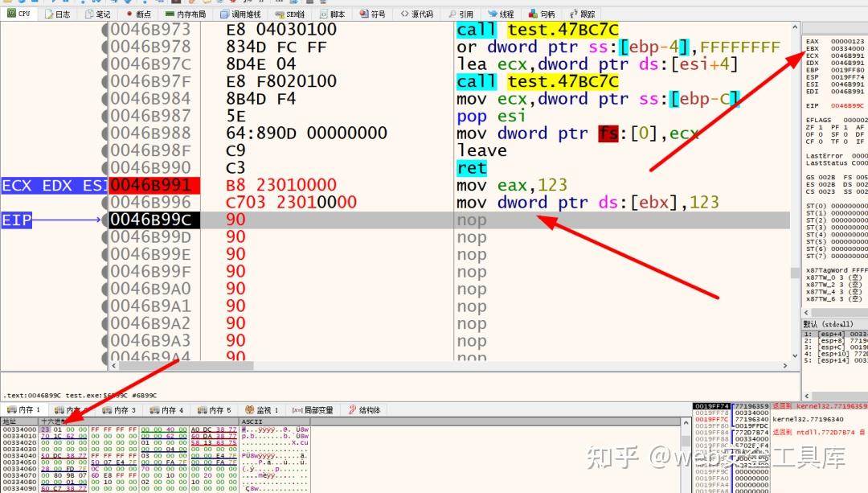Screen dimensions: 868x493
Task: Click the EBX register value 00334000
Action: 847,49
